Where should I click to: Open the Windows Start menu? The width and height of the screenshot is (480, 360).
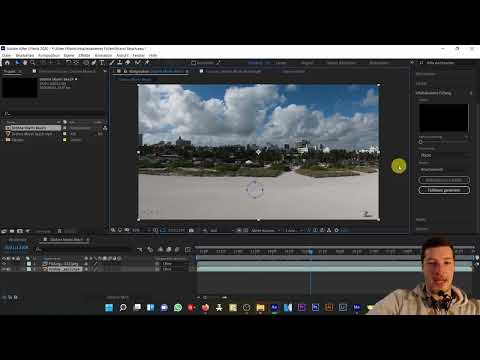(x=109, y=307)
